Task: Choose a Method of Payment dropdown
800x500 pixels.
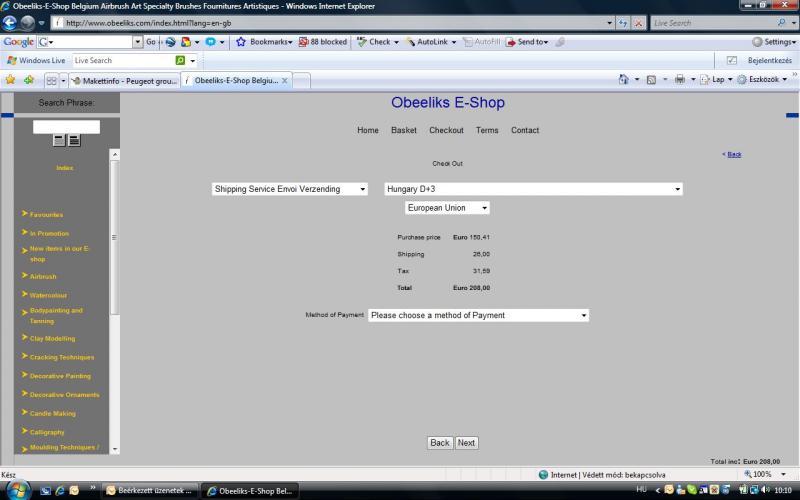Action: coord(478,315)
